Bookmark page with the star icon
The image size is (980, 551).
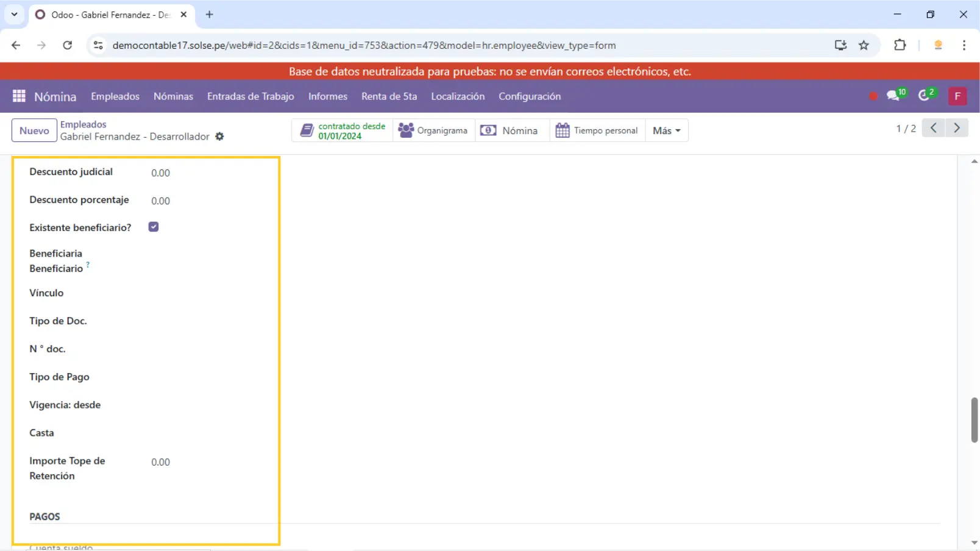pos(864,45)
